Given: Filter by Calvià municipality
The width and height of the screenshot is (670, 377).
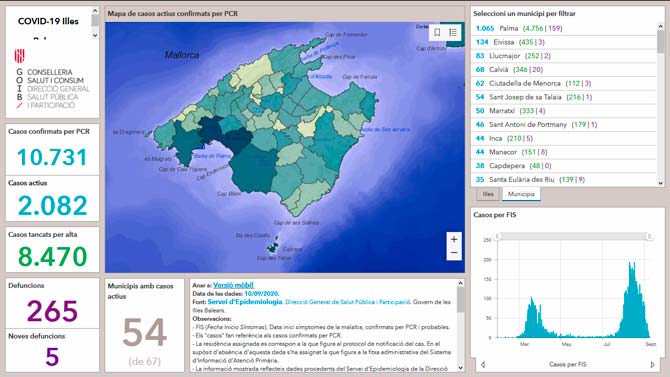Looking at the screenshot, I should click(x=564, y=69).
